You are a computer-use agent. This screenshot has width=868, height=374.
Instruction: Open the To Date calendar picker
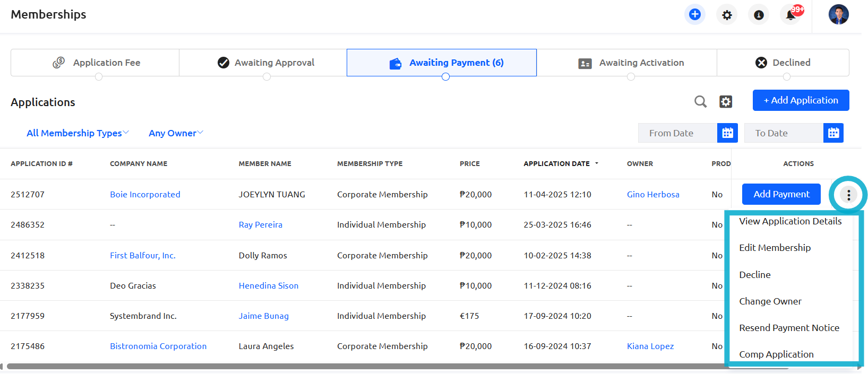click(833, 133)
